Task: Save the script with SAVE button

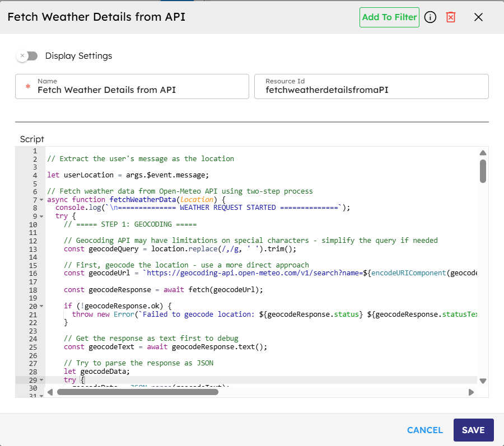Action: pos(473,430)
